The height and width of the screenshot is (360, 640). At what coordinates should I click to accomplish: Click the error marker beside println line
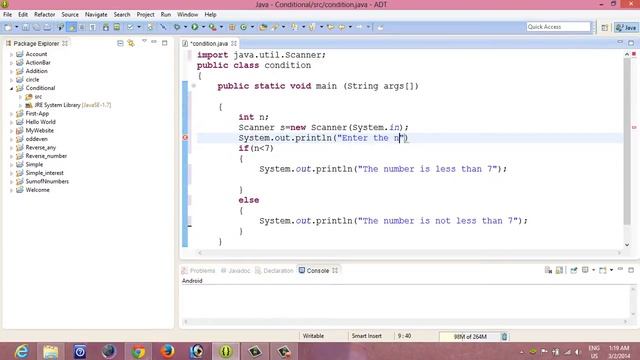pyautogui.click(x=185, y=138)
